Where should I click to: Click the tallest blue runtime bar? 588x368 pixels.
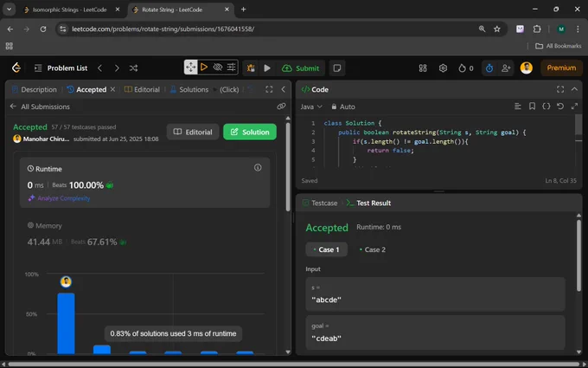coord(66,323)
